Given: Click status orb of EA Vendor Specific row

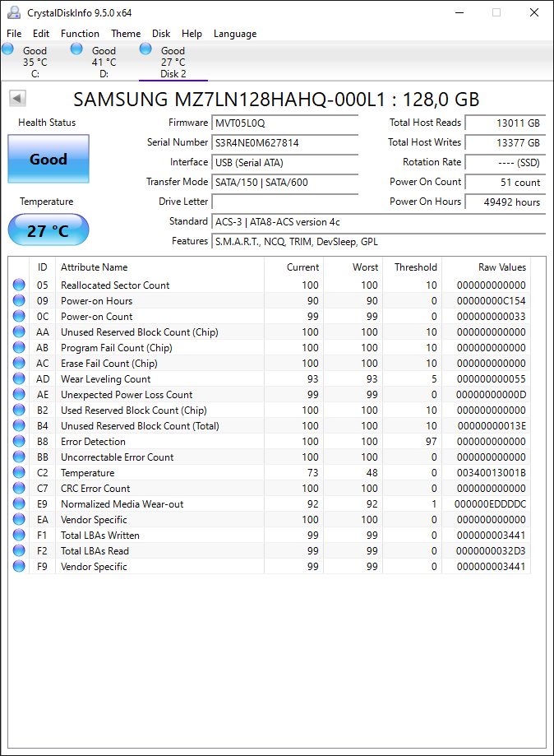Looking at the screenshot, I should (19, 519).
